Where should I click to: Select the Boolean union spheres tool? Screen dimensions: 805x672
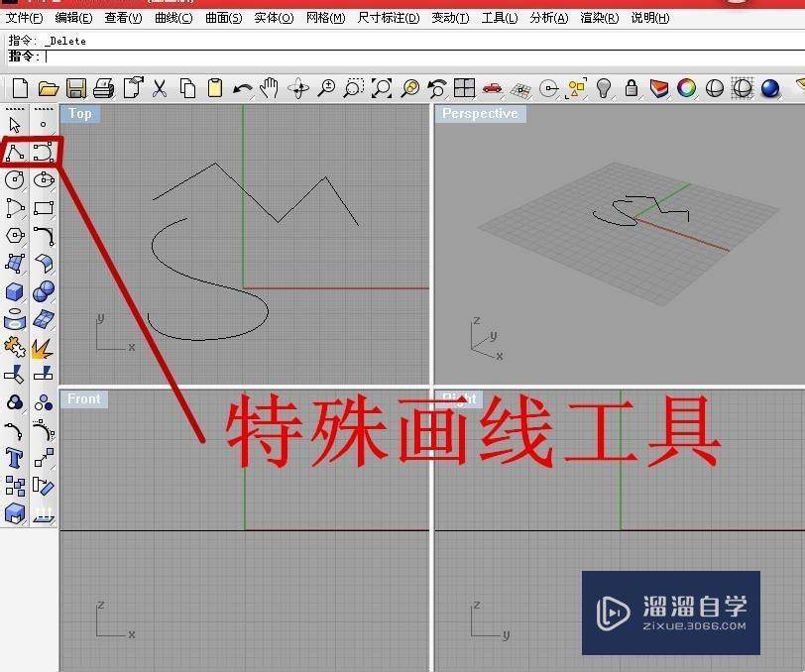coord(44,291)
